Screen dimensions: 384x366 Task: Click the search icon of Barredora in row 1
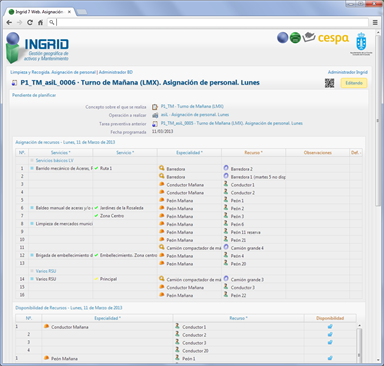click(162, 168)
